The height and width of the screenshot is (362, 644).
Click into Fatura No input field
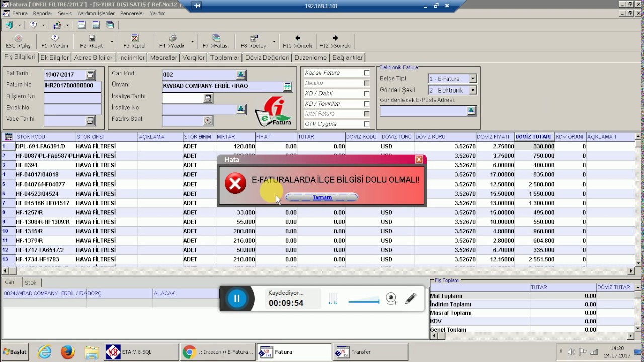tap(72, 86)
